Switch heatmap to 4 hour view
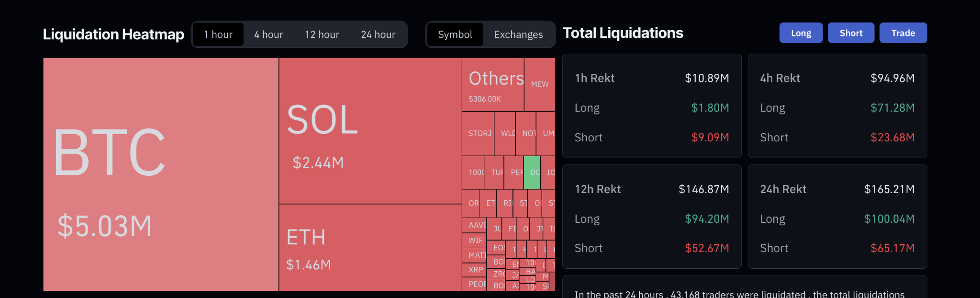 coord(268,34)
